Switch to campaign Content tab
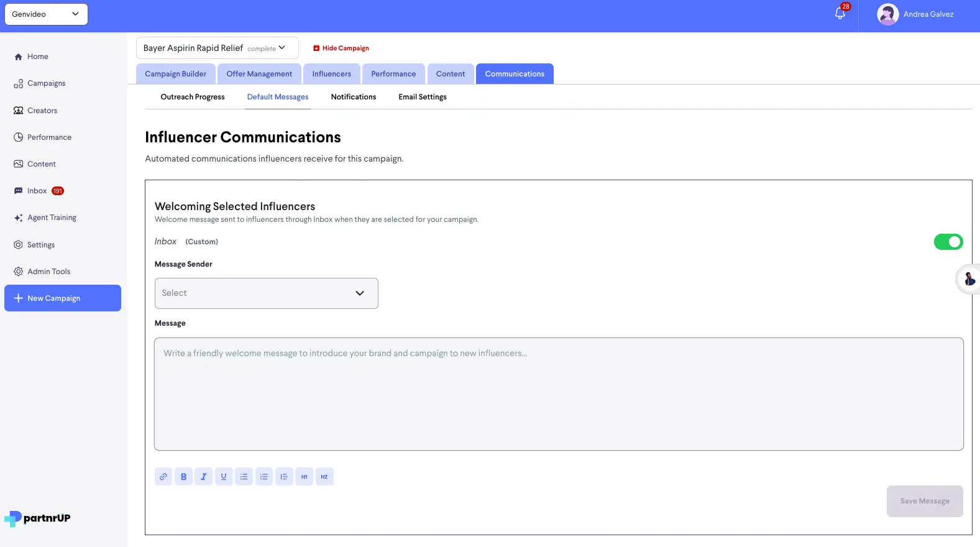Screen dimensions: 980x547 [x=451, y=74]
